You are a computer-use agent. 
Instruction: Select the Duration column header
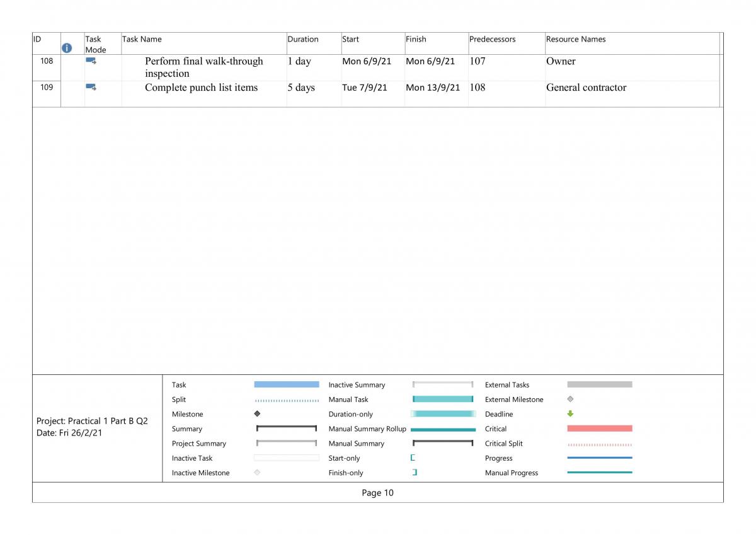(x=314, y=43)
